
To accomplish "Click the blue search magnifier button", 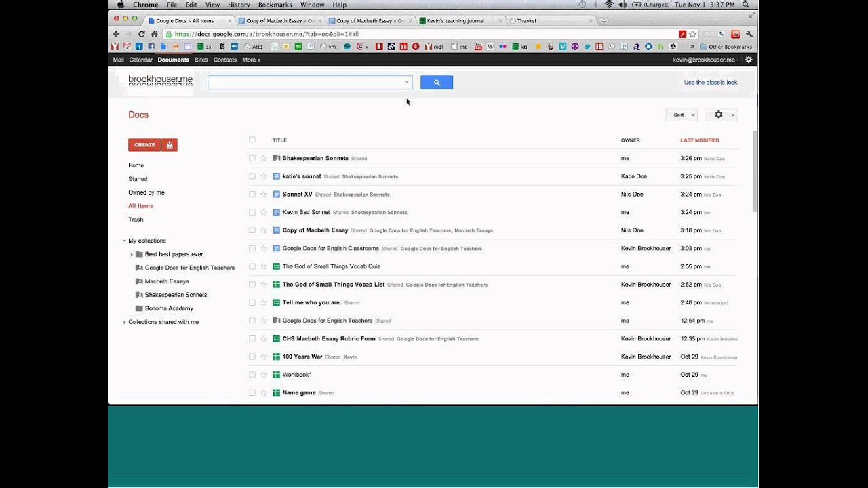I will pos(437,82).
